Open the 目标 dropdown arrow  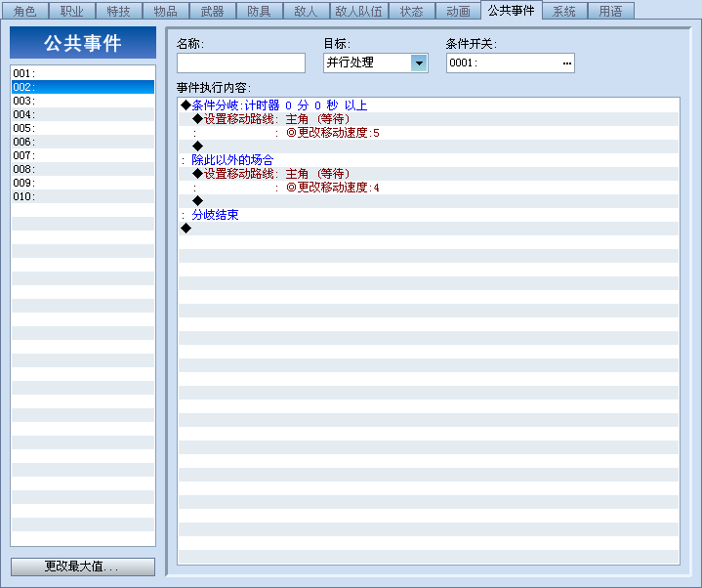pos(419,63)
